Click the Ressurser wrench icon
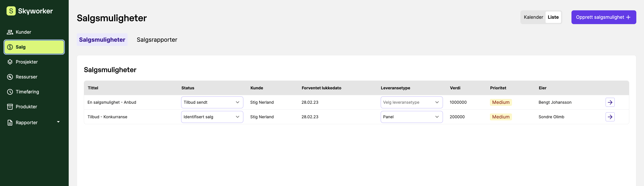 (x=10, y=77)
